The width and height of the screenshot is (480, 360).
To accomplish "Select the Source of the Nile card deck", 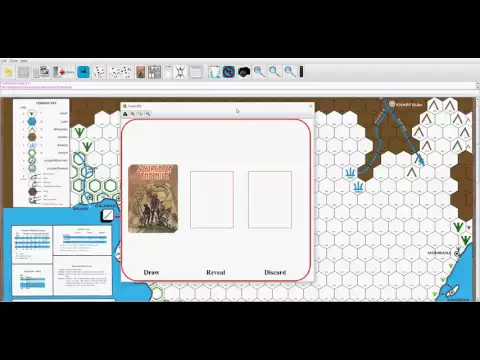I will tap(153, 199).
